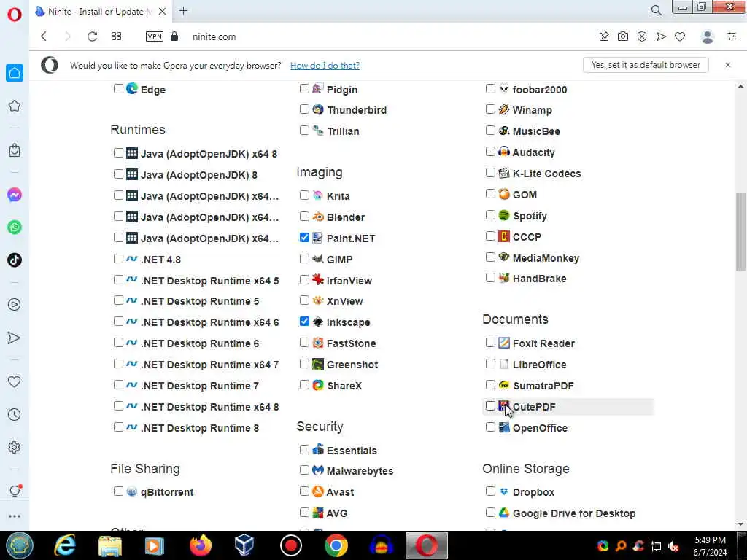This screenshot has height=560, width=747.
Task: Click the muted volume tray icon
Action: click(673, 546)
